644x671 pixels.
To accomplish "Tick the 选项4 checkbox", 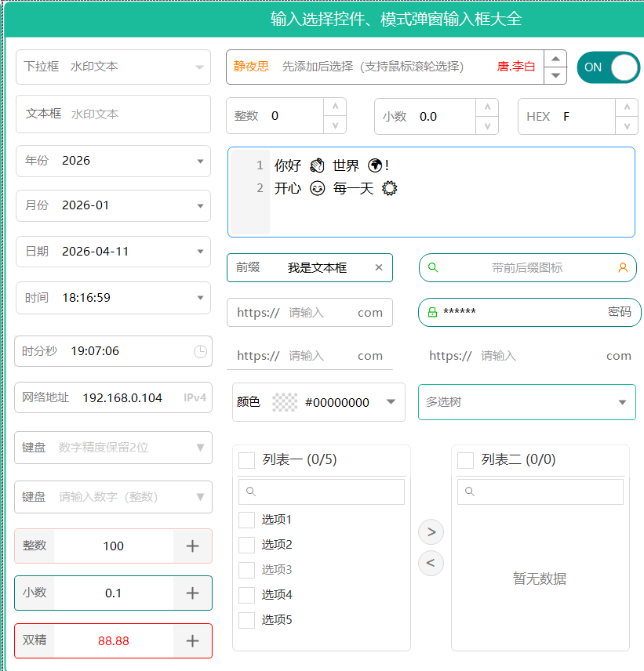I will (x=246, y=595).
